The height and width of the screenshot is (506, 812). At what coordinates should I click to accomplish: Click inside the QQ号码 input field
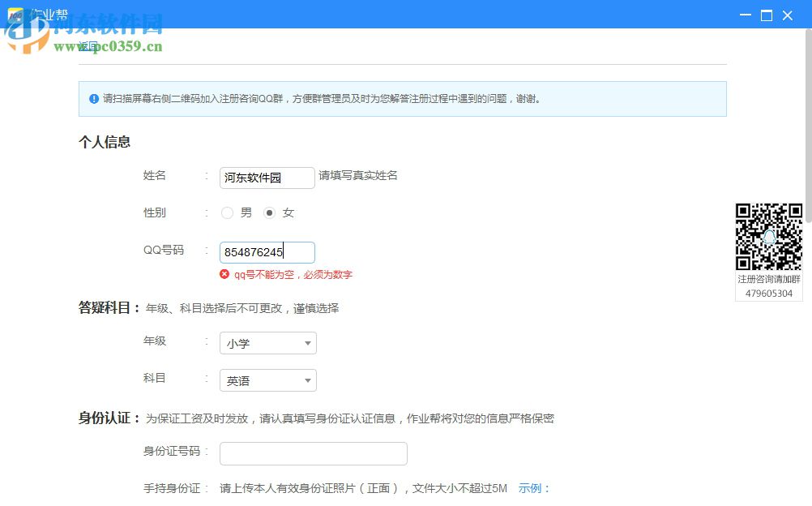click(267, 252)
